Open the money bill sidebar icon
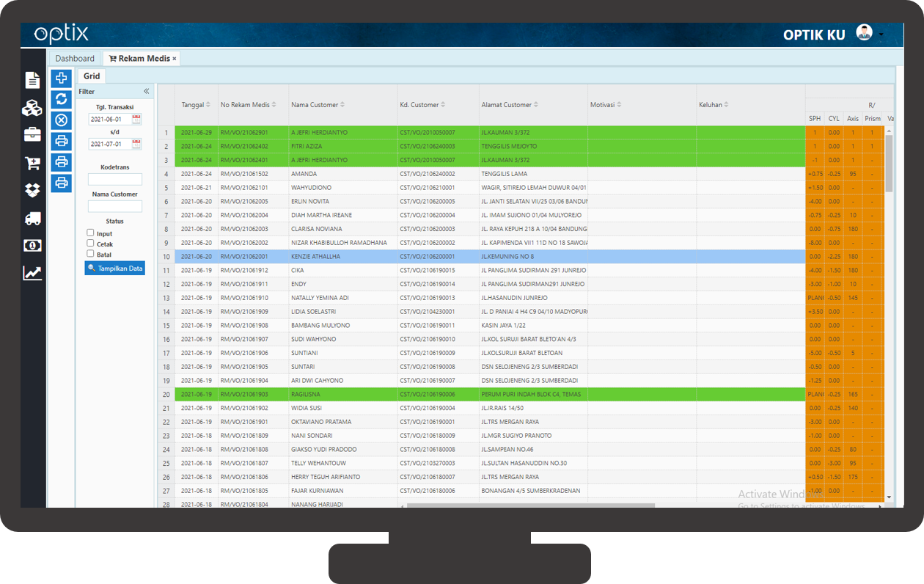This screenshot has height=584, width=924. pos(32,246)
